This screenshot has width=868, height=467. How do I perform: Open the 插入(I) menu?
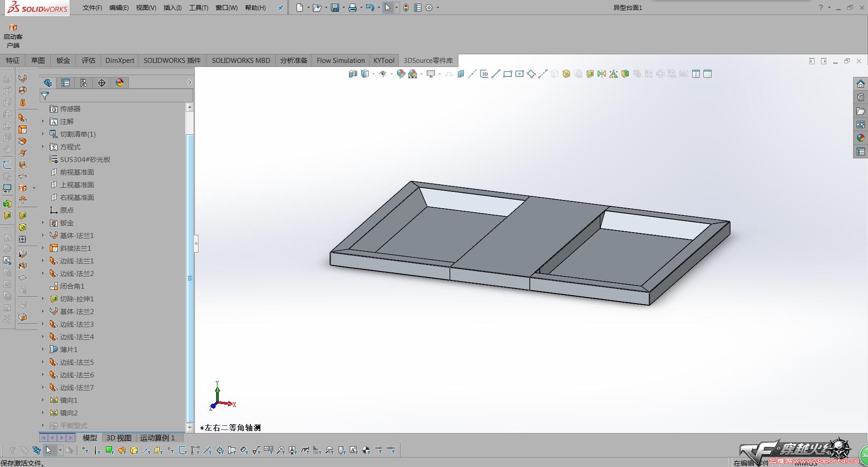pyautogui.click(x=172, y=8)
